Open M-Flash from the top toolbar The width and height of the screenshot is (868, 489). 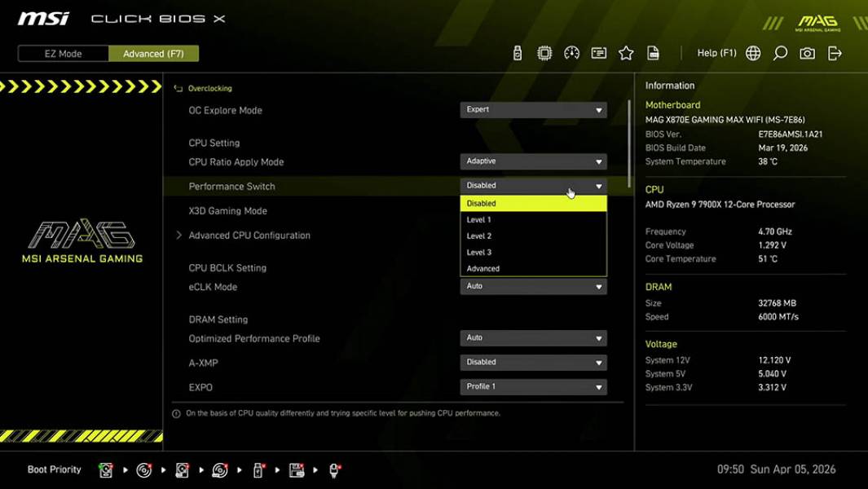pos(516,52)
